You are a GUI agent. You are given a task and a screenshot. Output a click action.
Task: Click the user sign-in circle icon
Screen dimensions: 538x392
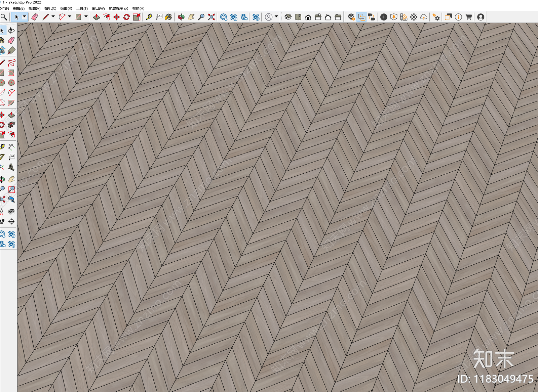269,17
